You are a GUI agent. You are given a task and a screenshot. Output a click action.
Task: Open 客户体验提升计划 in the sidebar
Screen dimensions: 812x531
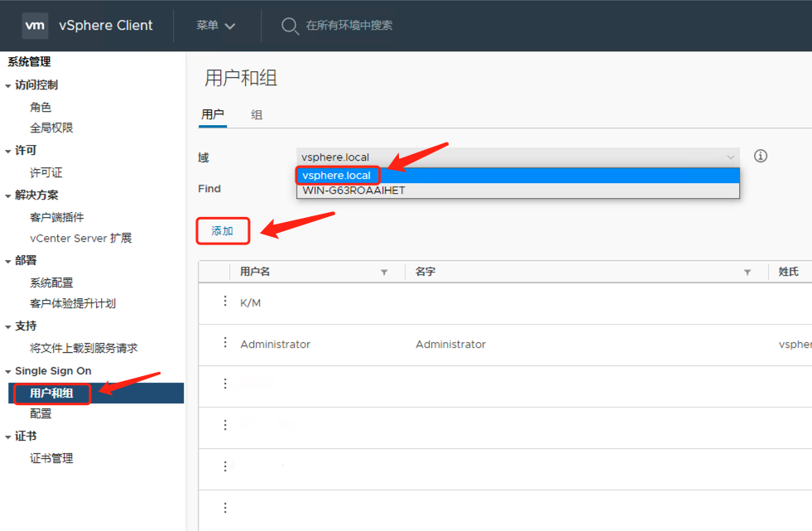click(73, 303)
